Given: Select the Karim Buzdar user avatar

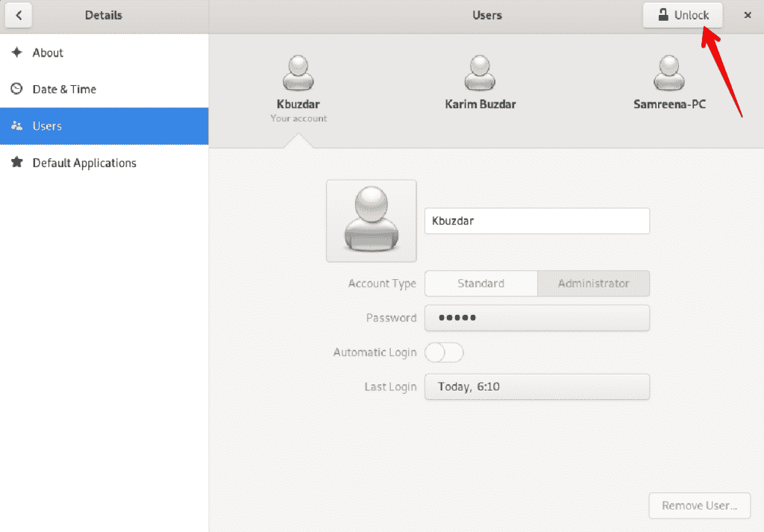Looking at the screenshot, I should click(x=480, y=74).
